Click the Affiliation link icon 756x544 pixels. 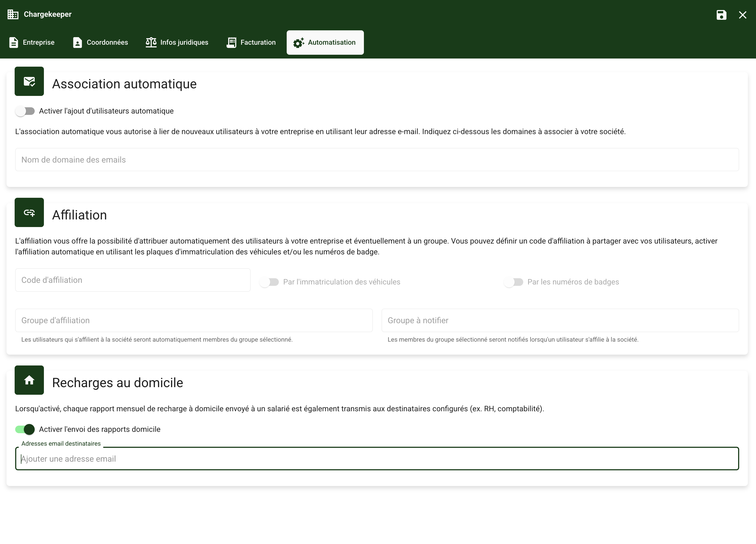click(x=29, y=212)
